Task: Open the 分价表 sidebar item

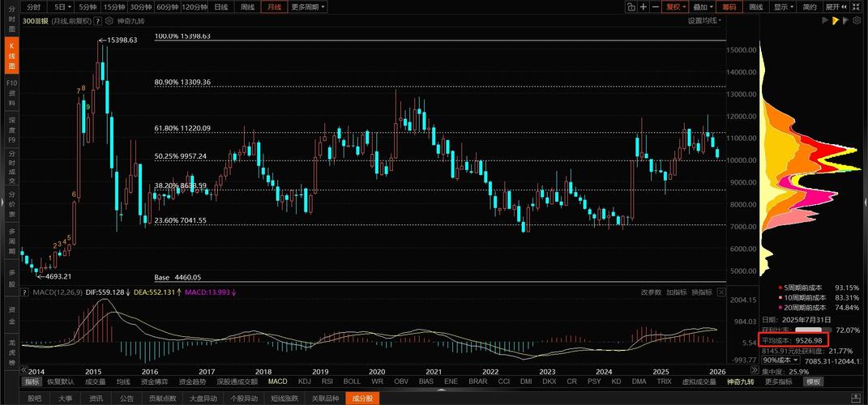Action: (x=11, y=205)
